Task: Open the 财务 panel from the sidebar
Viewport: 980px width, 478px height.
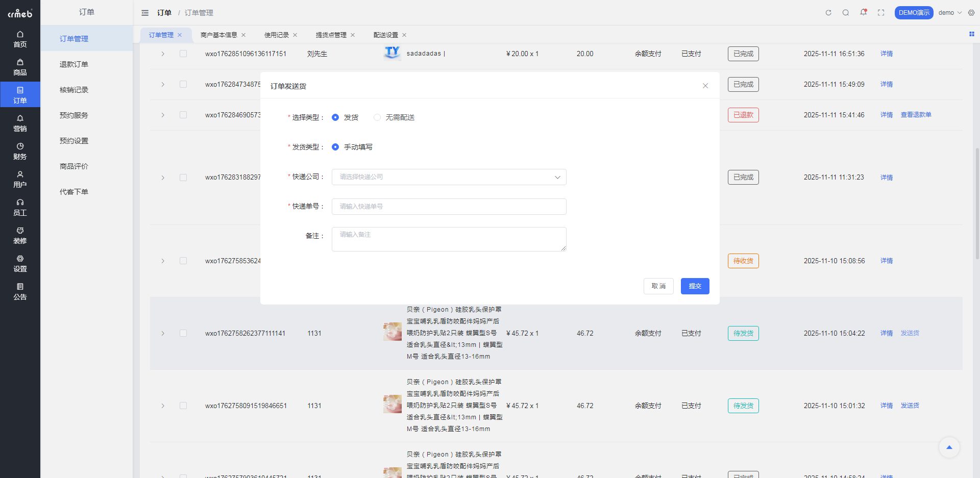Action: click(20, 152)
